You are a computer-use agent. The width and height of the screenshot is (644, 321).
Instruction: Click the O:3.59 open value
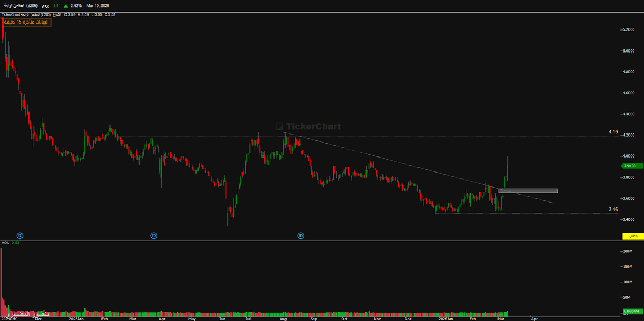click(70, 14)
